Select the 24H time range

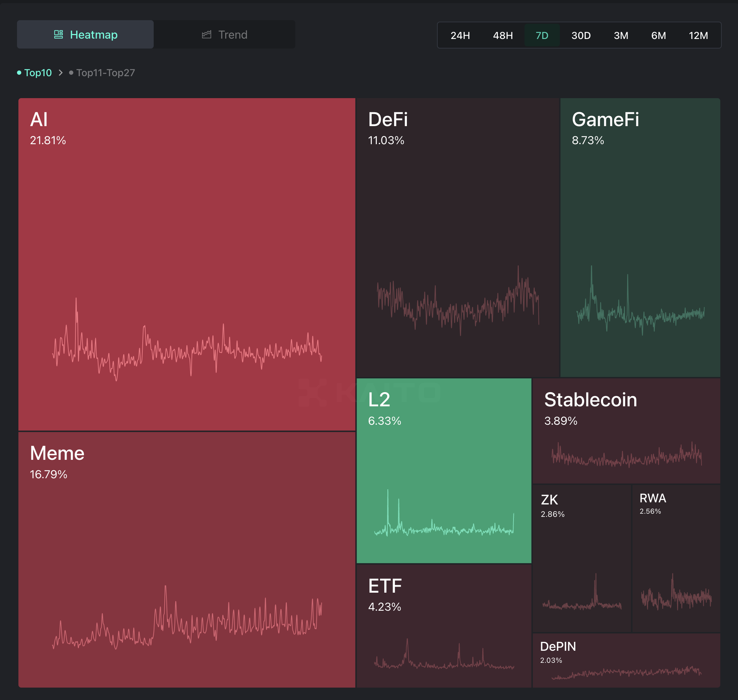tap(460, 35)
